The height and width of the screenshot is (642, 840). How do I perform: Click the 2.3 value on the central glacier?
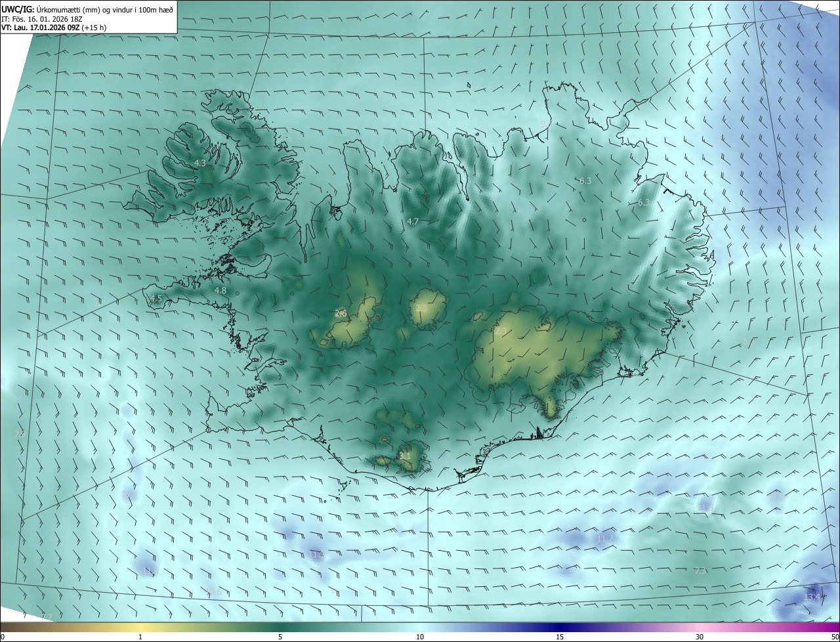[x=421, y=308]
